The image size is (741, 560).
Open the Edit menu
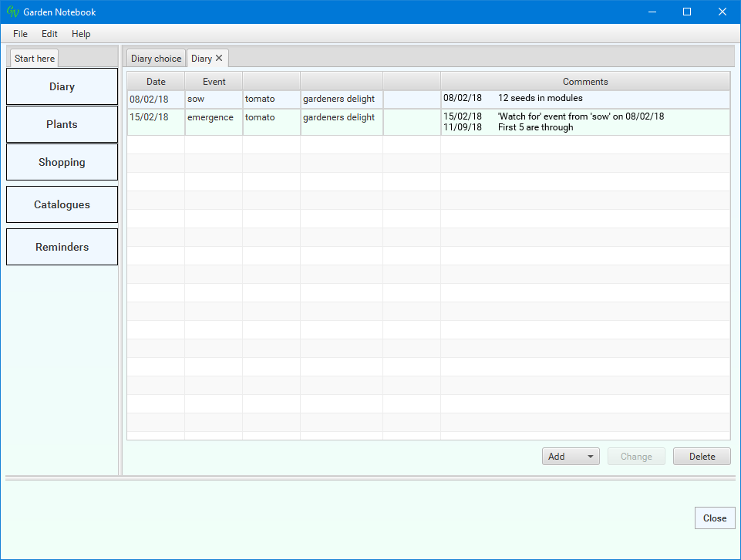click(x=49, y=34)
